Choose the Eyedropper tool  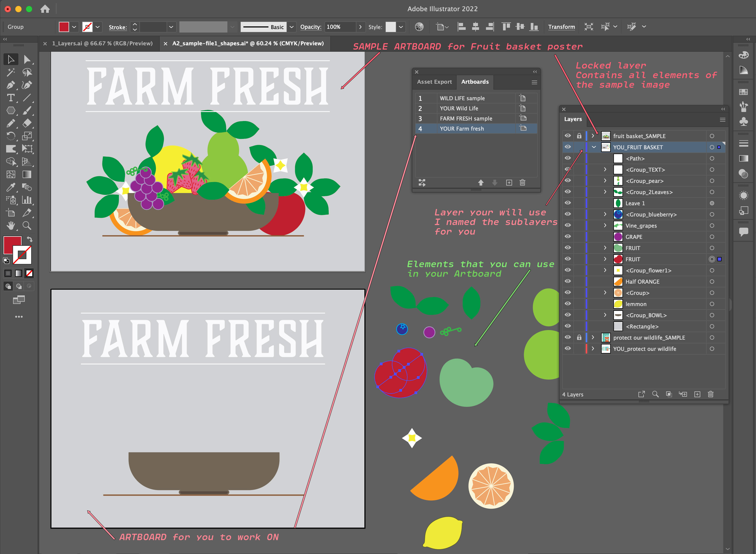[x=10, y=187]
